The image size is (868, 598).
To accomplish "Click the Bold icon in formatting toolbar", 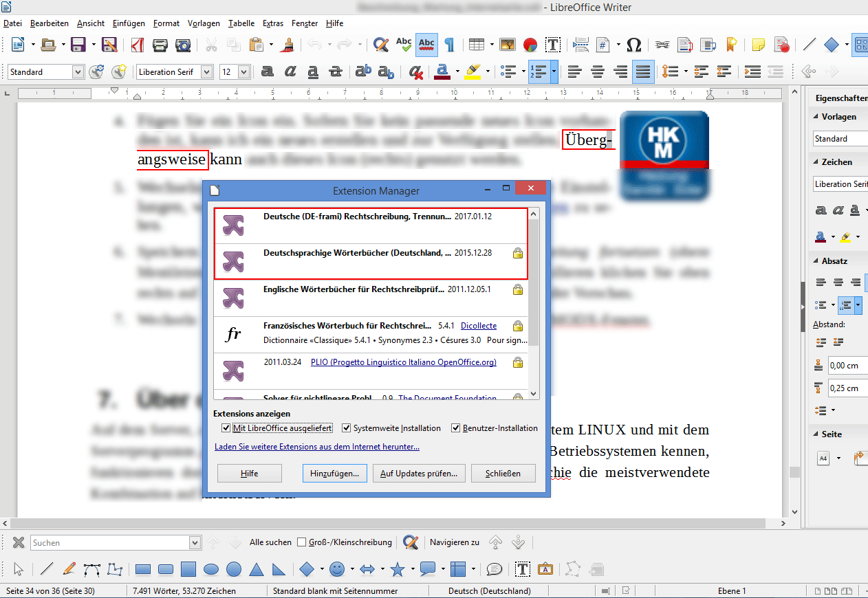I will [x=268, y=71].
